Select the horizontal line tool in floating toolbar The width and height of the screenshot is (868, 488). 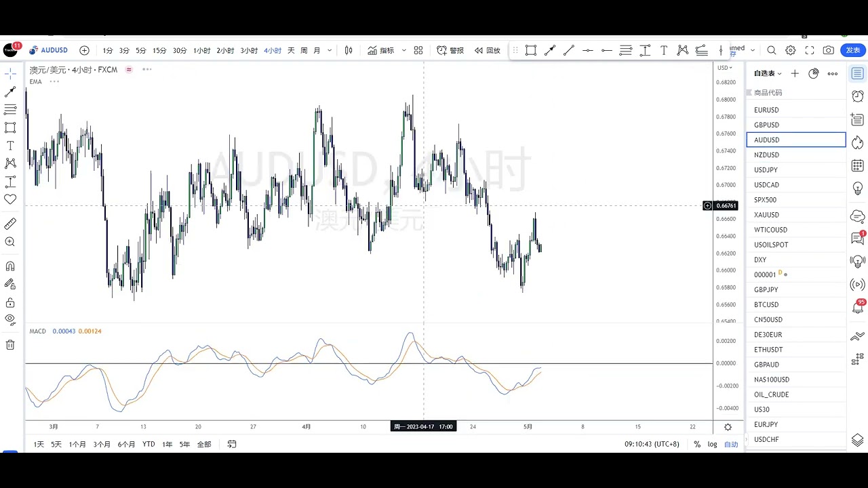588,50
